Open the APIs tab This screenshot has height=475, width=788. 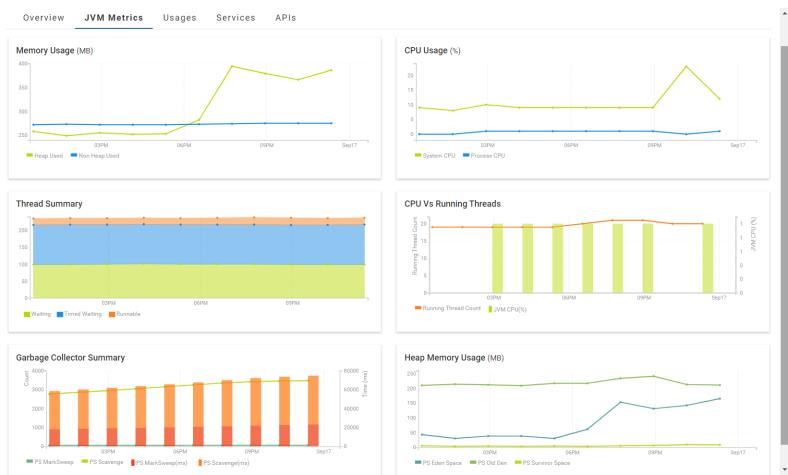pyautogui.click(x=285, y=18)
